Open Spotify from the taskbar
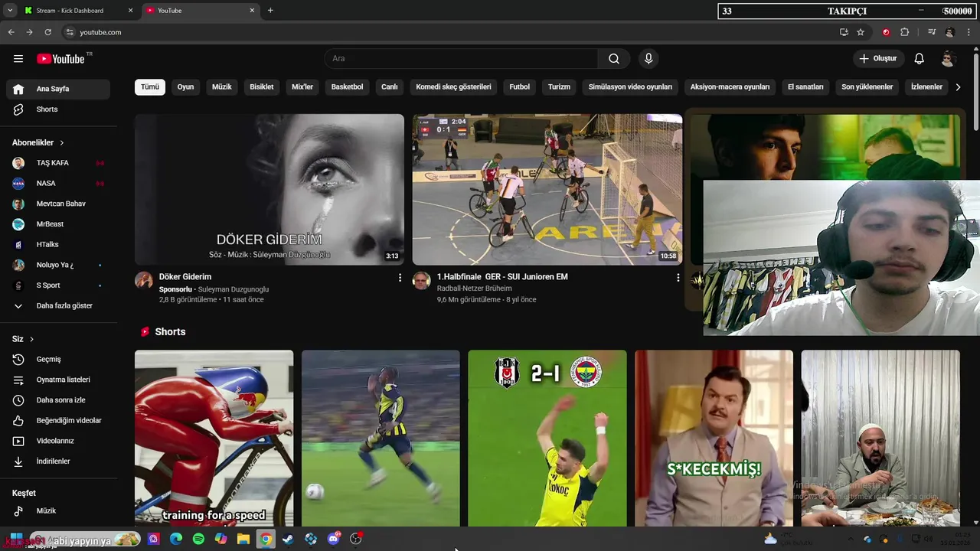Image resolution: width=980 pixels, height=551 pixels. click(x=198, y=539)
